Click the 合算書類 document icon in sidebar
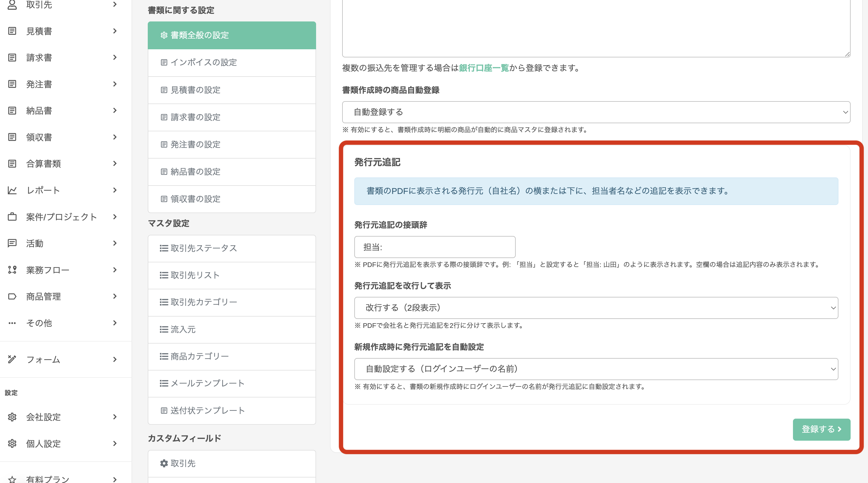Image resolution: width=868 pixels, height=483 pixels. click(x=12, y=164)
